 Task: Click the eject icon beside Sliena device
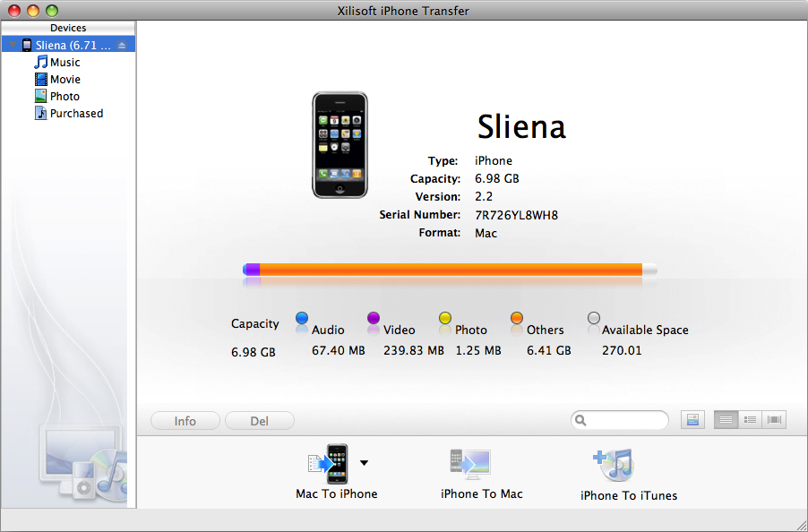(x=123, y=45)
